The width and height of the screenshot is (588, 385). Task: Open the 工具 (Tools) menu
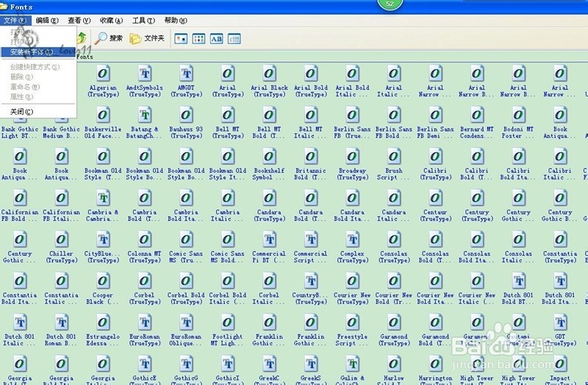[x=143, y=21]
